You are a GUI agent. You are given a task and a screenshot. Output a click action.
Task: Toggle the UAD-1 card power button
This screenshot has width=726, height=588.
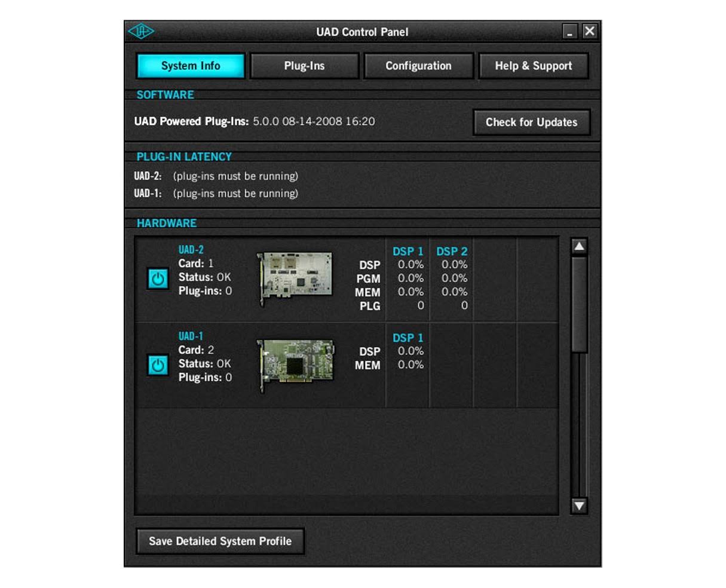158,365
